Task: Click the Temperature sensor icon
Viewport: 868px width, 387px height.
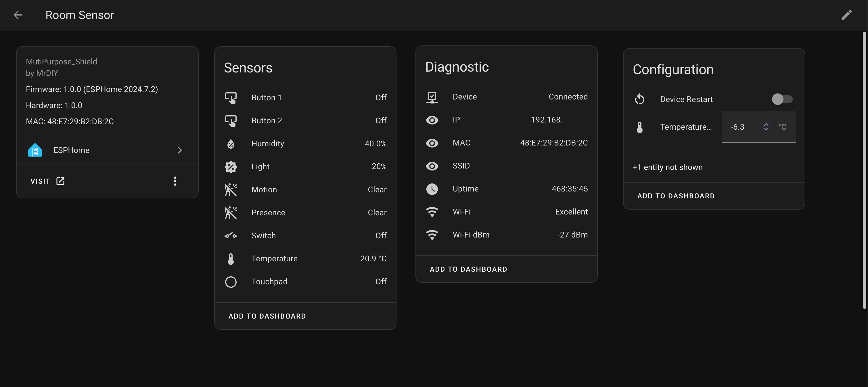Action: pyautogui.click(x=230, y=258)
